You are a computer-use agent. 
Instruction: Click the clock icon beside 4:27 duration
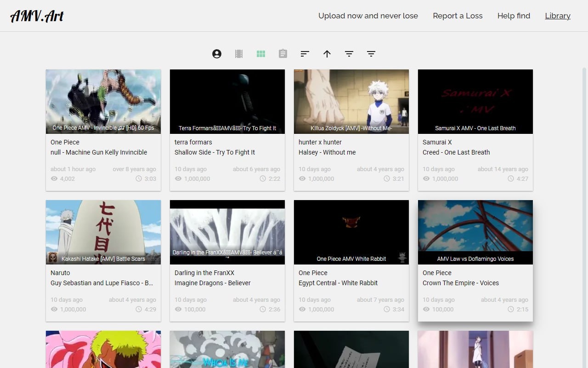click(511, 178)
